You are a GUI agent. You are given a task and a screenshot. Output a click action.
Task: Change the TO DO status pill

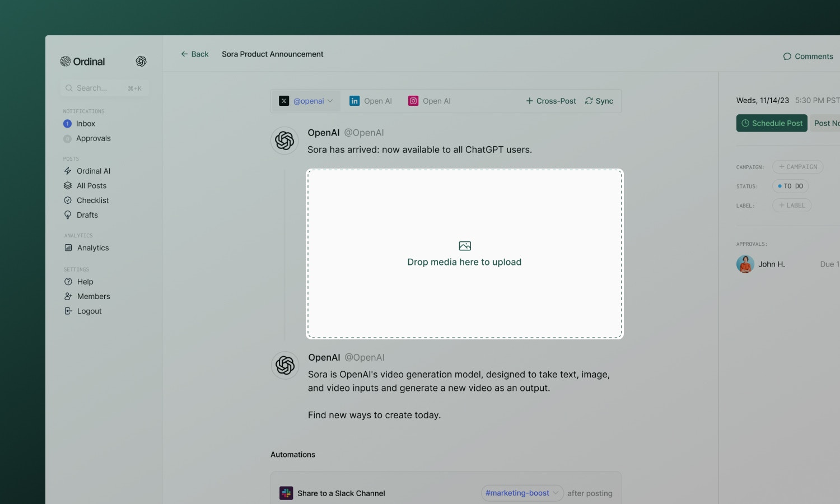click(x=791, y=186)
